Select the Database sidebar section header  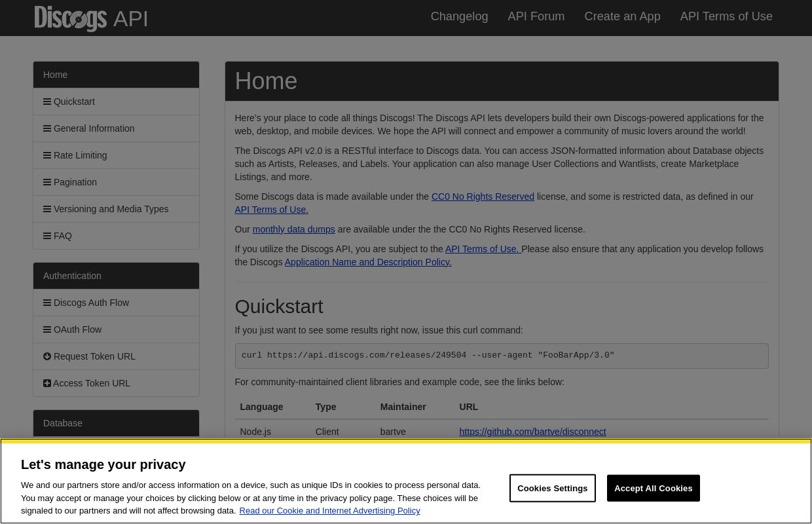pos(117,423)
